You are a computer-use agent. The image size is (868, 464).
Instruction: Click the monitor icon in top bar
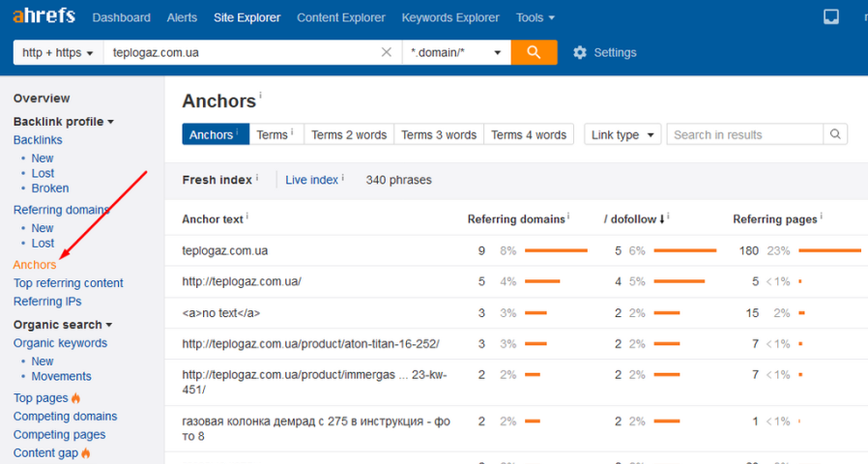831,17
